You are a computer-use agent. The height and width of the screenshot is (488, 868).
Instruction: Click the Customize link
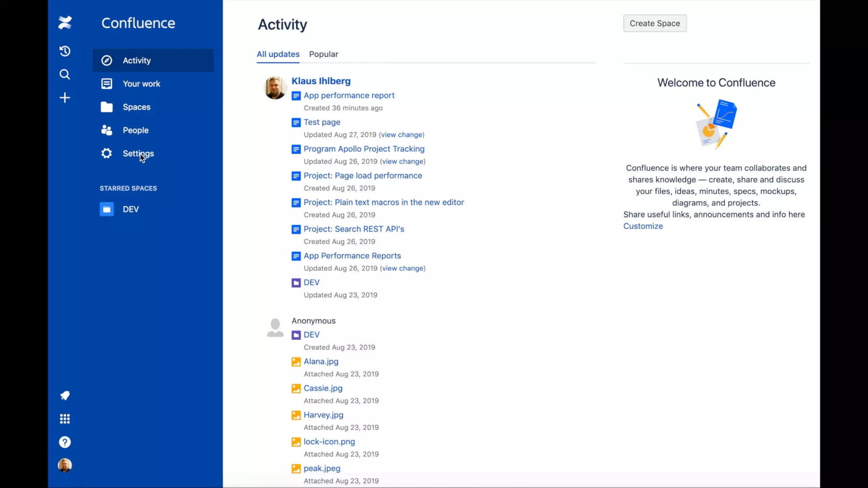click(x=643, y=226)
